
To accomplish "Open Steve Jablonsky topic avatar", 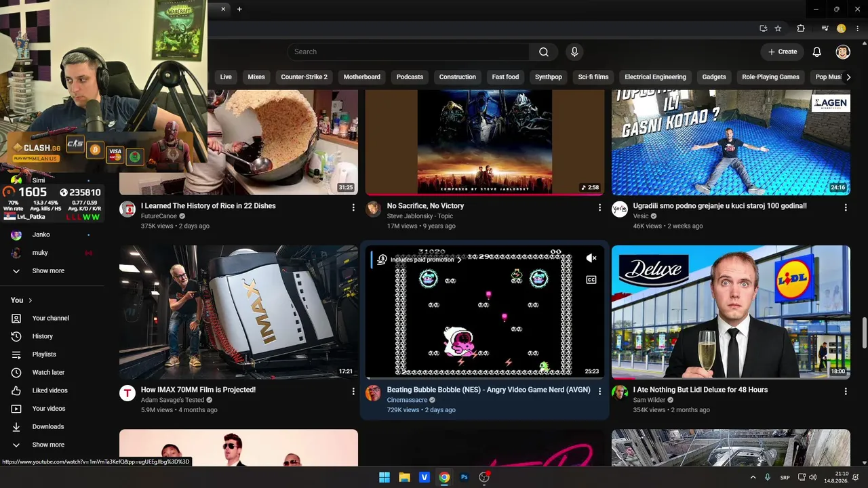I will point(374,209).
